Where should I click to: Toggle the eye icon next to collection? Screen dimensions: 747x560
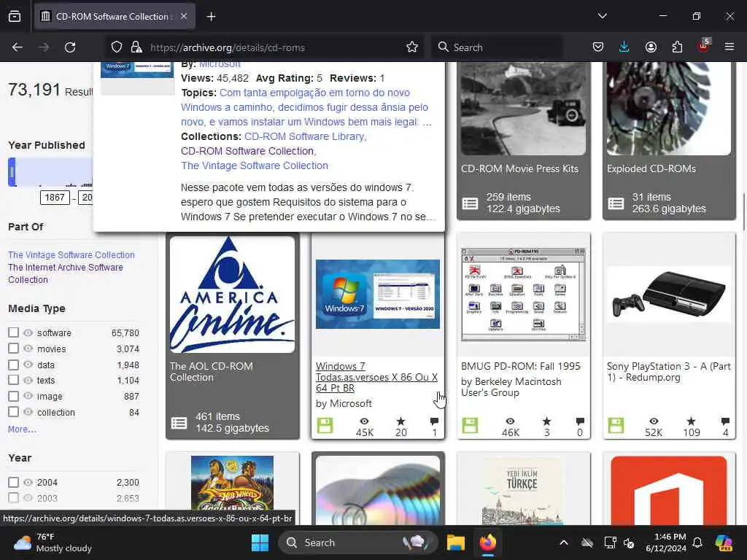pyautogui.click(x=28, y=412)
